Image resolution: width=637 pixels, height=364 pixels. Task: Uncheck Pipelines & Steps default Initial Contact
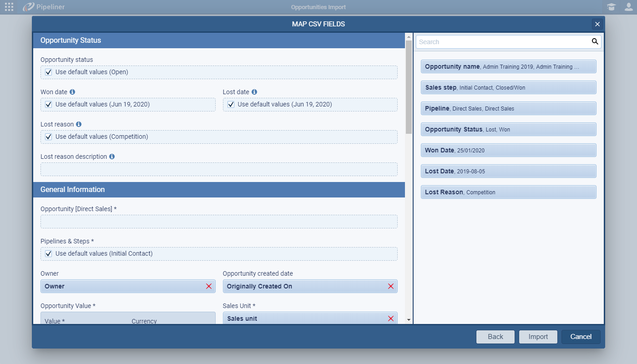point(49,254)
